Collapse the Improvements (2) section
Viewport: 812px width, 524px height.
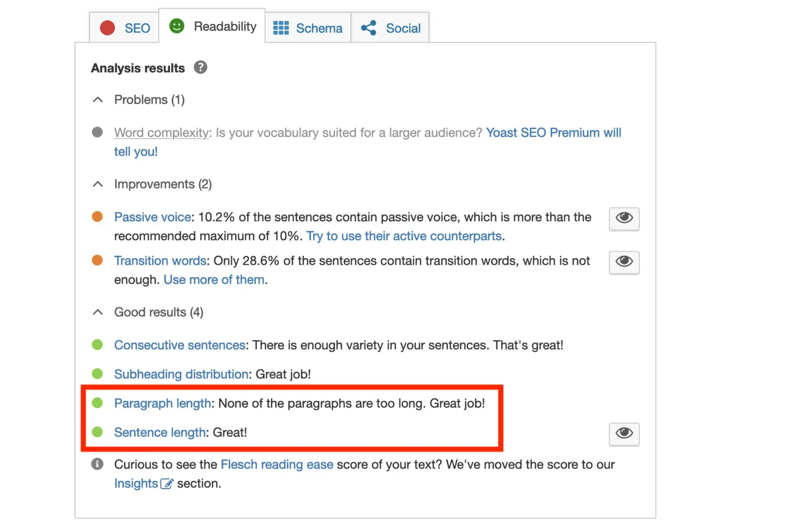tap(98, 184)
